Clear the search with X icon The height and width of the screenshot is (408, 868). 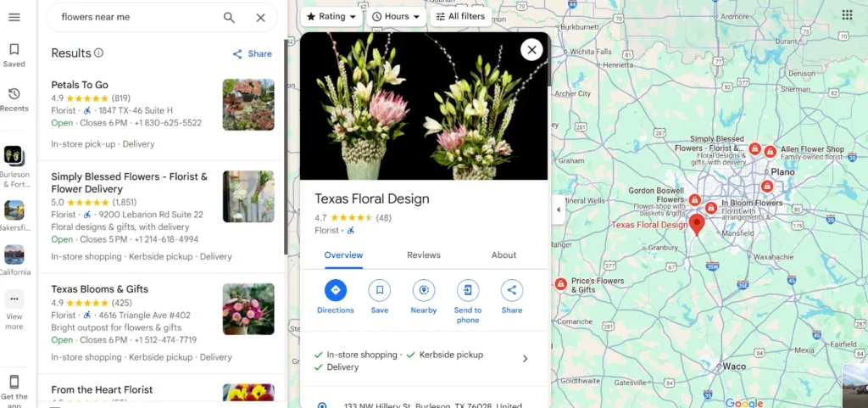coord(260,18)
